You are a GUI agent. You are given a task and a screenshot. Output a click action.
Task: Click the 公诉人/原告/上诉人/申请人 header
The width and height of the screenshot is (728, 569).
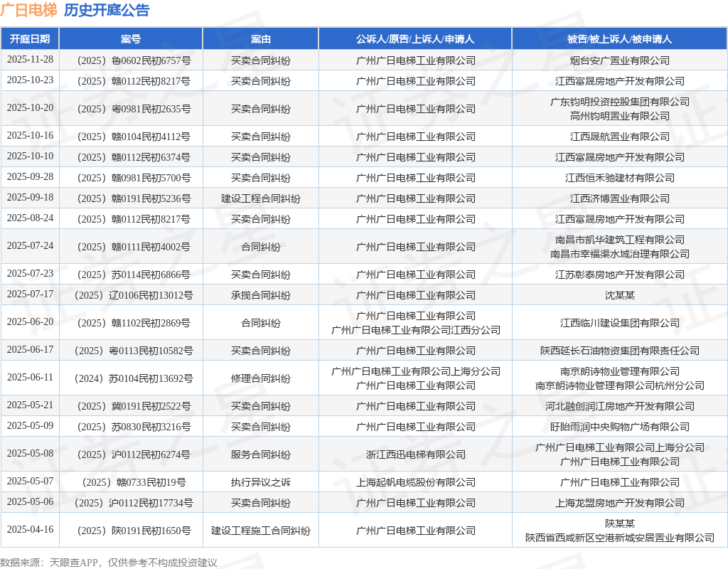point(415,39)
